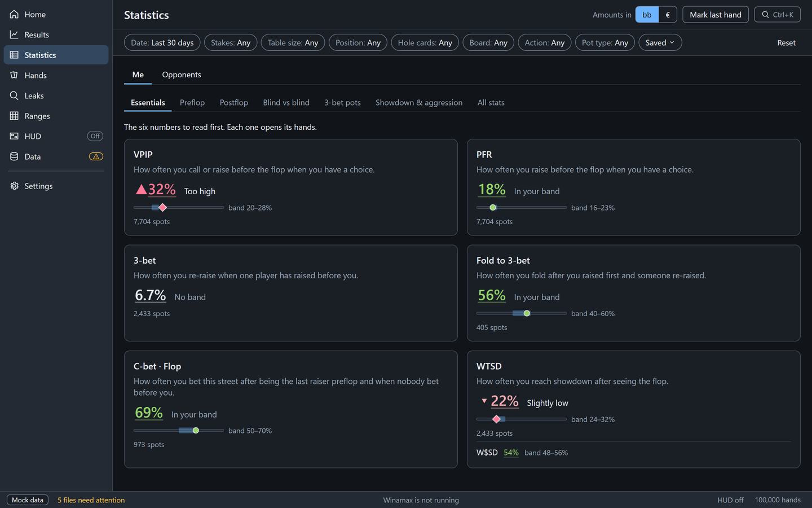Open Ranges via its grid icon

(14, 116)
